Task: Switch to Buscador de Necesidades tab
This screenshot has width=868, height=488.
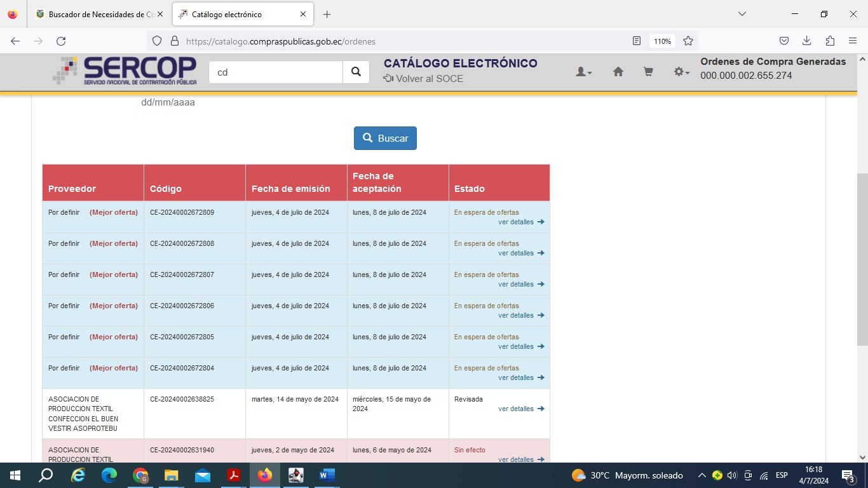Action: pyautogui.click(x=97, y=14)
